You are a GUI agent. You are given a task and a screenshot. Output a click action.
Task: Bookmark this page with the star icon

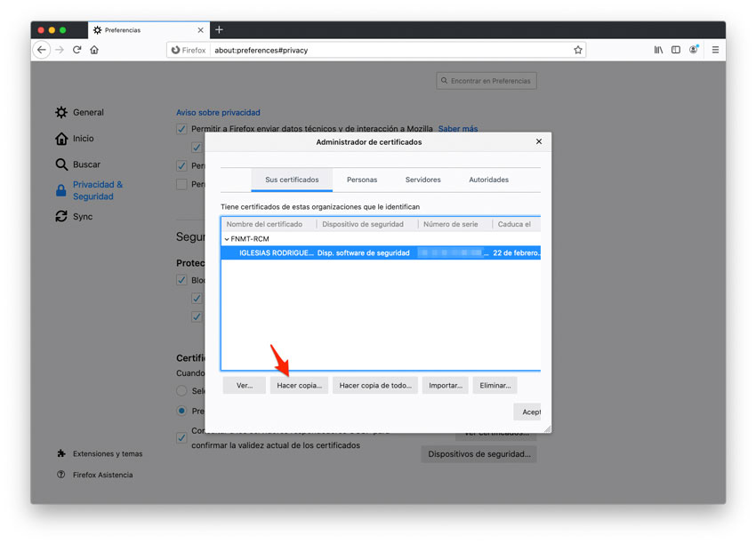[x=578, y=51]
